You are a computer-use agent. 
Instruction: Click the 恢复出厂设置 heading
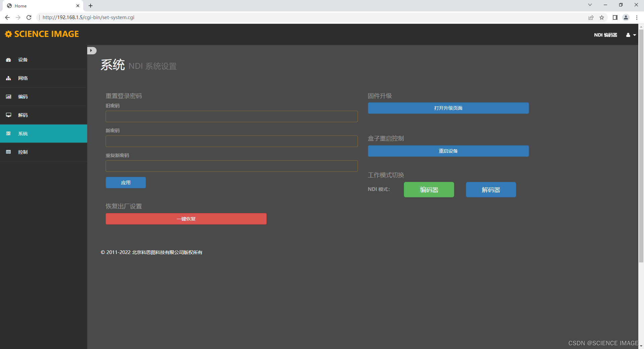[x=124, y=206]
